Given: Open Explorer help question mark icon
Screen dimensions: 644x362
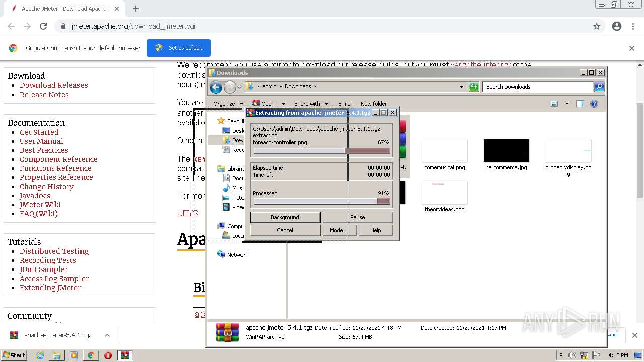Looking at the screenshot, I should [x=594, y=104].
